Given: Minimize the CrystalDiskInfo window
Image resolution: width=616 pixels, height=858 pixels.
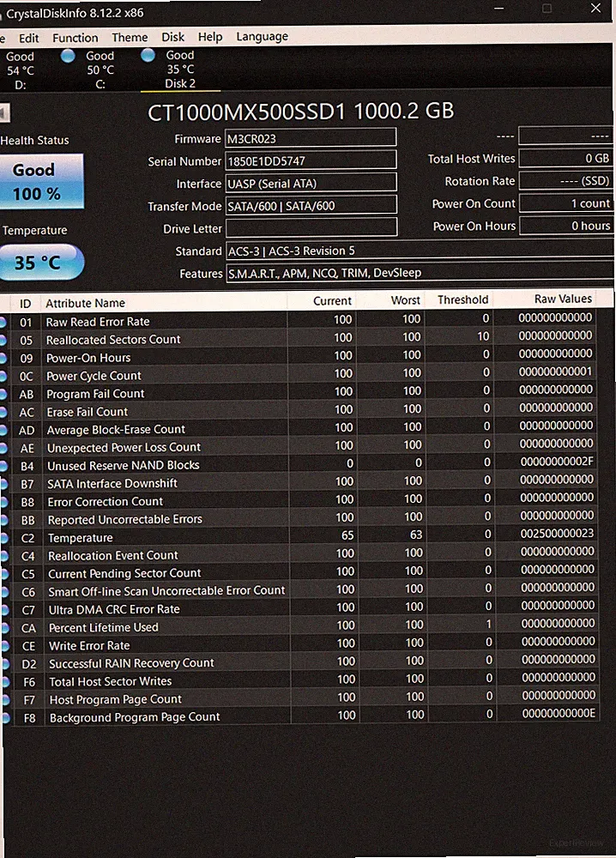Looking at the screenshot, I should pyautogui.click(x=499, y=9).
